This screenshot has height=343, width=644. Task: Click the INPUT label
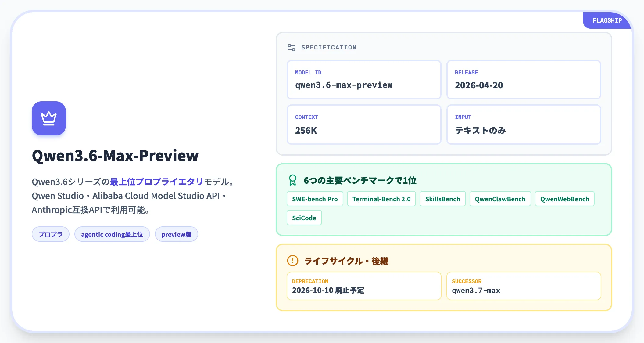click(463, 117)
